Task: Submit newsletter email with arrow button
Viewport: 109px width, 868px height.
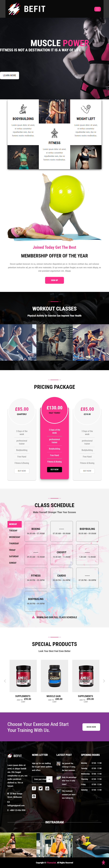Action: coord(49,779)
